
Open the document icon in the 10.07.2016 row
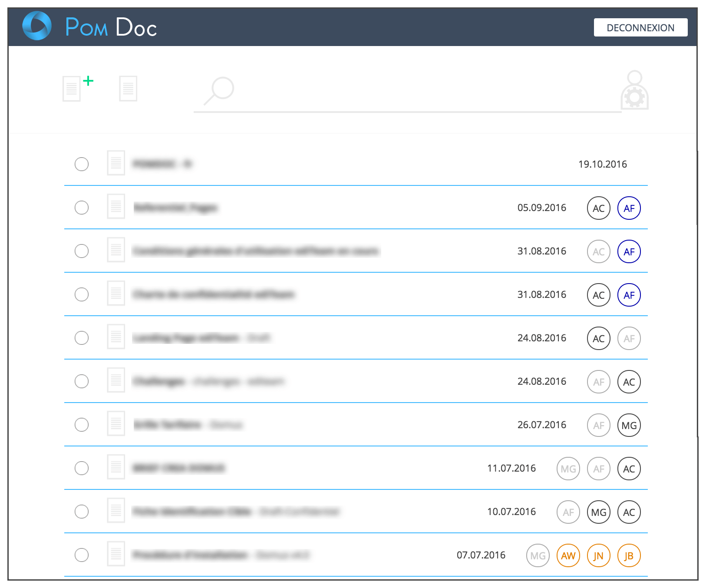pyautogui.click(x=116, y=511)
